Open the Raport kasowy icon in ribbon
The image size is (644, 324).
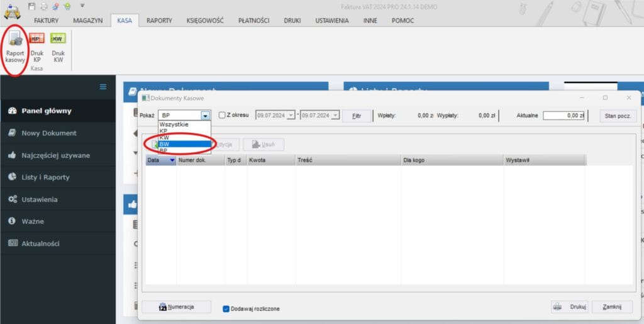(x=15, y=47)
